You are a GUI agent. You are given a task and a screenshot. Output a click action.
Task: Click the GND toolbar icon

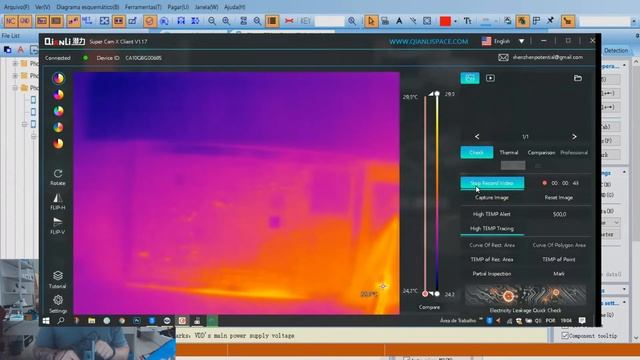[x=25, y=21]
